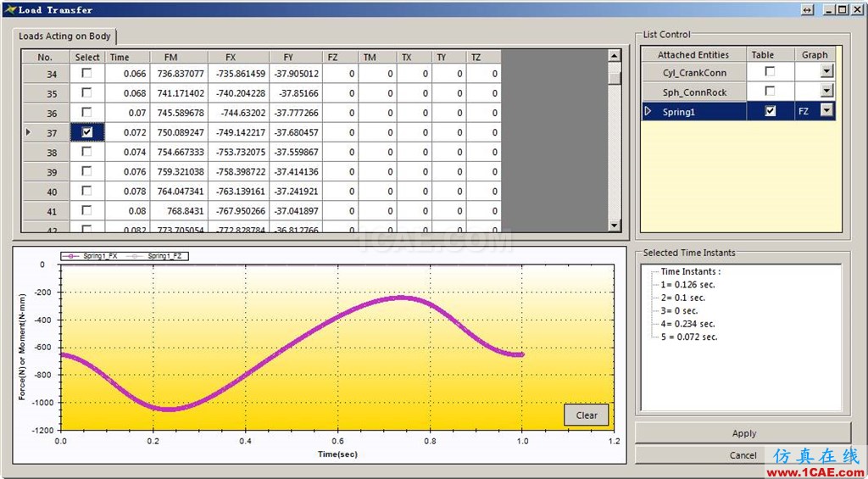Image resolution: width=868 pixels, height=479 pixels.
Task: Click row number 34 header
Action: 46,74
